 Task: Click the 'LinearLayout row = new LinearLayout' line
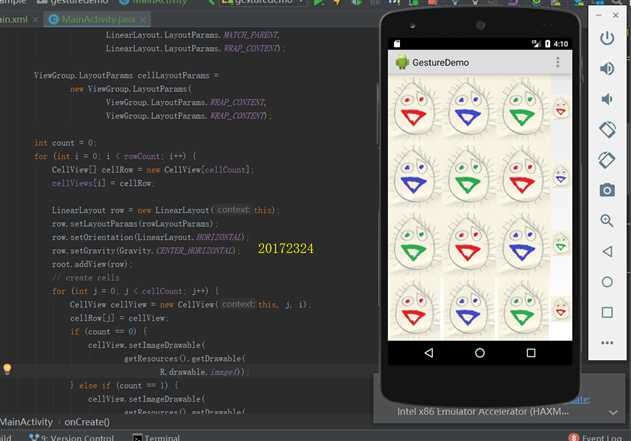[165, 210]
